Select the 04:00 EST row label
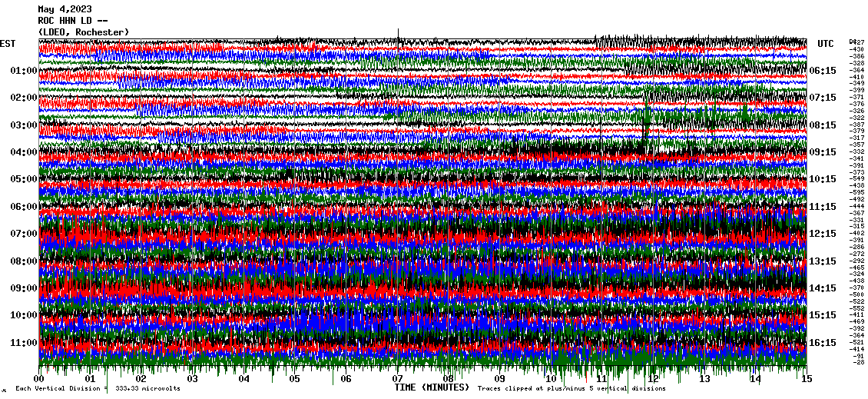Screen dimensions: 868x399 24,152
